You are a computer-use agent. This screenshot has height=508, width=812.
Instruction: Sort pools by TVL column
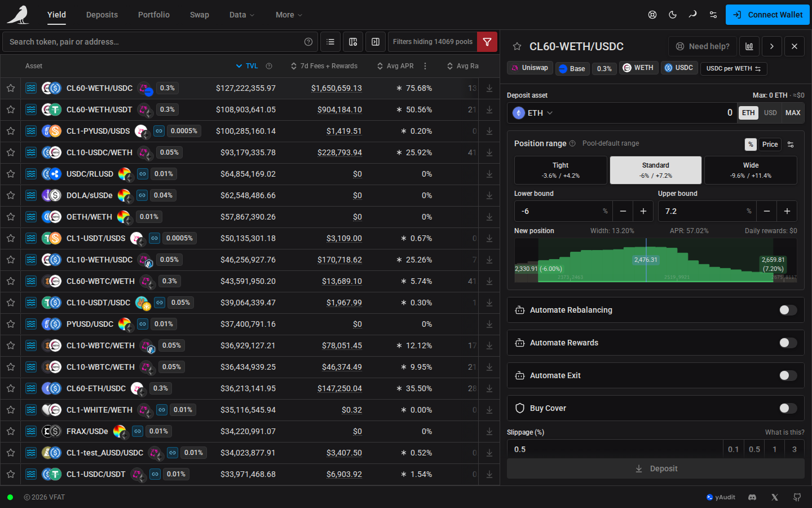(x=247, y=66)
